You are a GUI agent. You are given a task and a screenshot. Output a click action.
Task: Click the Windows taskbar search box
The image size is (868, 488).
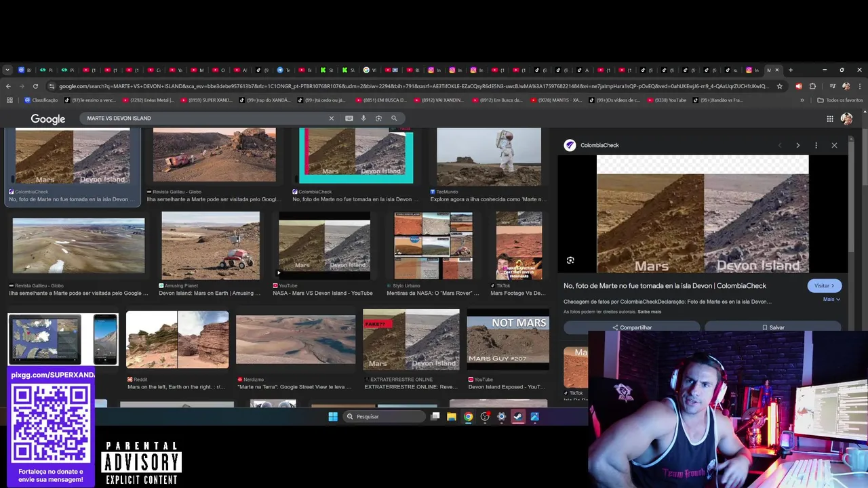point(384,416)
